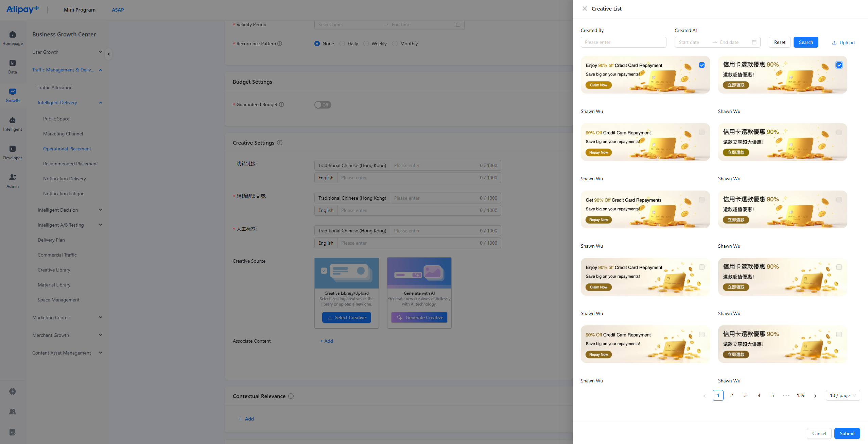Select the None recurrence radio button
The width and height of the screenshot is (868, 444).
click(317, 44)
